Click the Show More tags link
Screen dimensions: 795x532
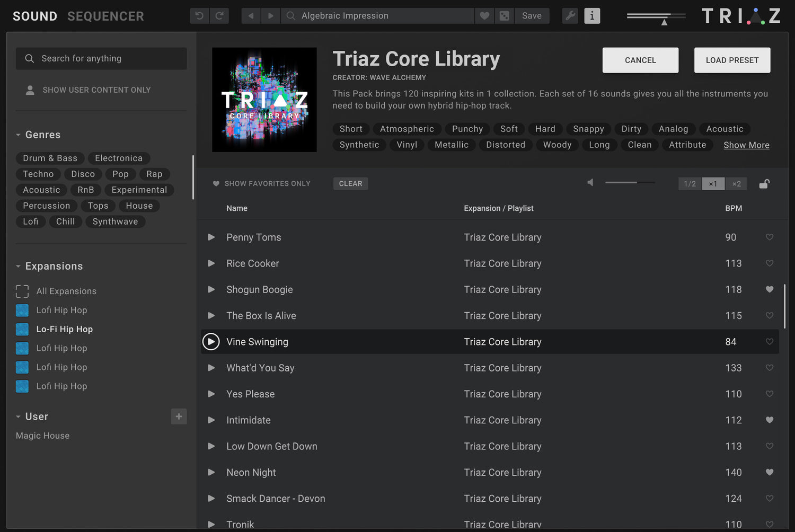746,145
